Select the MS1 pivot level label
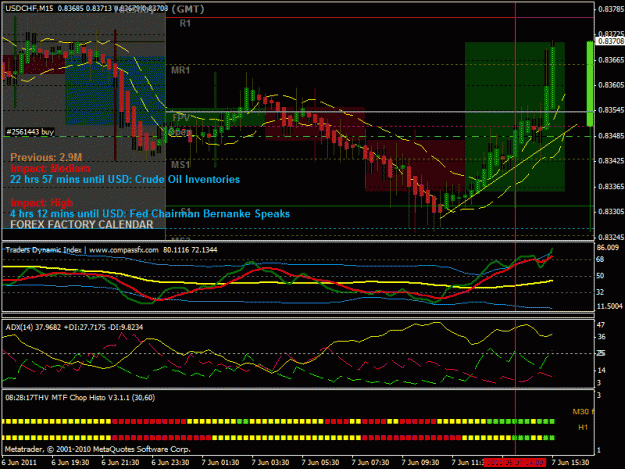625x469 pixels. [x=181, y=165]
